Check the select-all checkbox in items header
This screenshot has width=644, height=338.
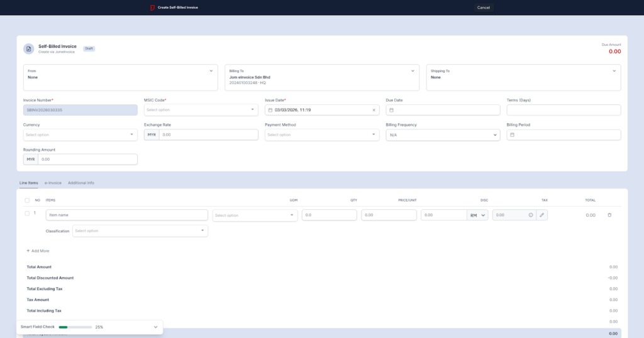point(27,200)
